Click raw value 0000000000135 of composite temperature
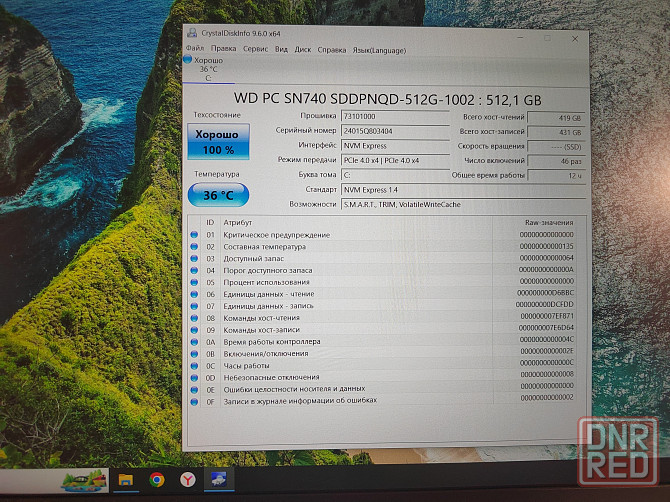670x502 pixels. pos(547,246)
